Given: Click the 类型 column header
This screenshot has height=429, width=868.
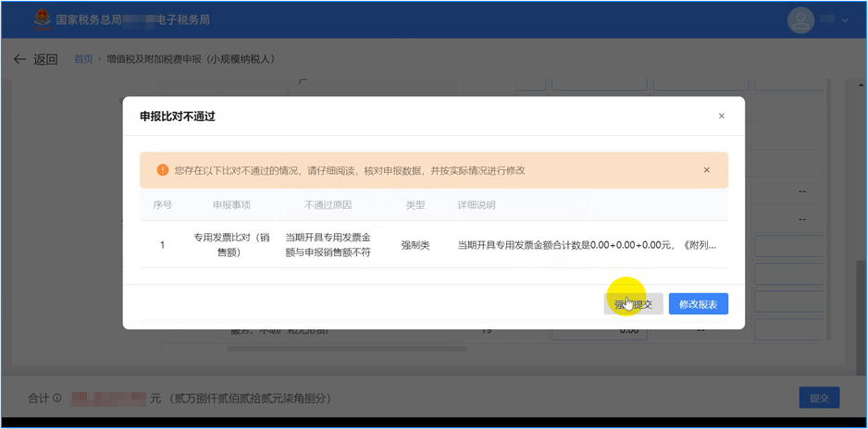Looking at the screenshot, I should pos(415,205).
